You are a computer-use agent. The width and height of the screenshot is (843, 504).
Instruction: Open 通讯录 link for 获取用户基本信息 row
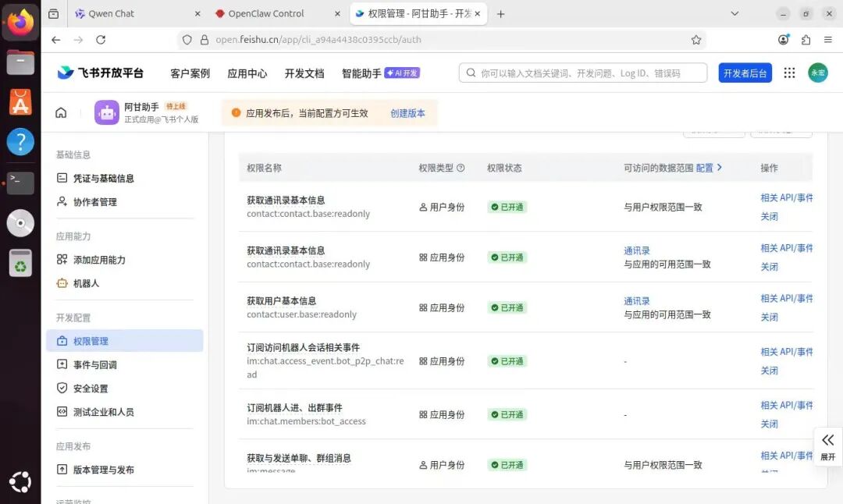coord(636,300)
